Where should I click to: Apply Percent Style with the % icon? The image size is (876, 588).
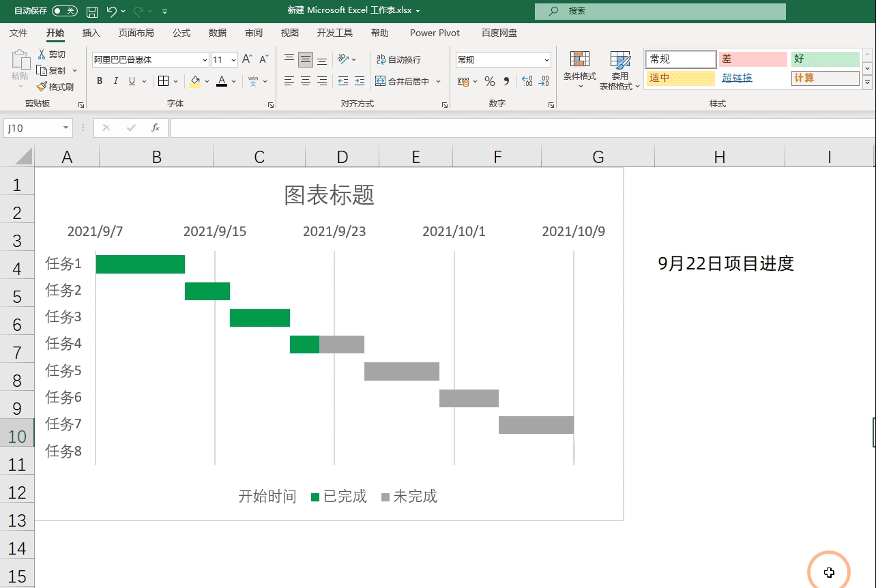pyautogui.click(x=490, y=81)
